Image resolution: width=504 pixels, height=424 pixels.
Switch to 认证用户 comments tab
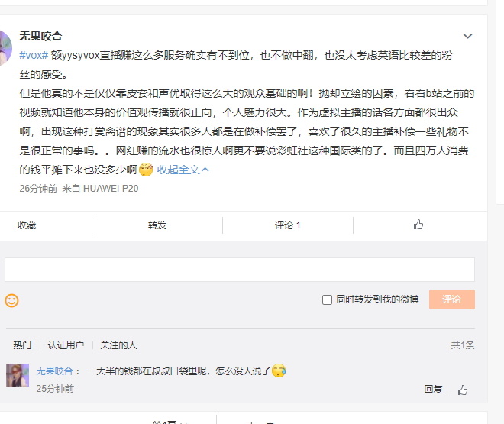(66, 345)
